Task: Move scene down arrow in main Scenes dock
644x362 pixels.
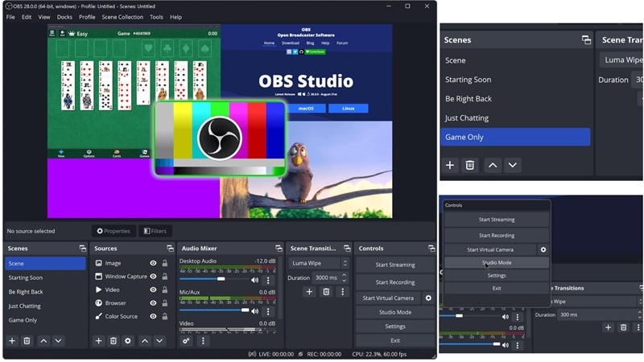Action: click(58, 340)
